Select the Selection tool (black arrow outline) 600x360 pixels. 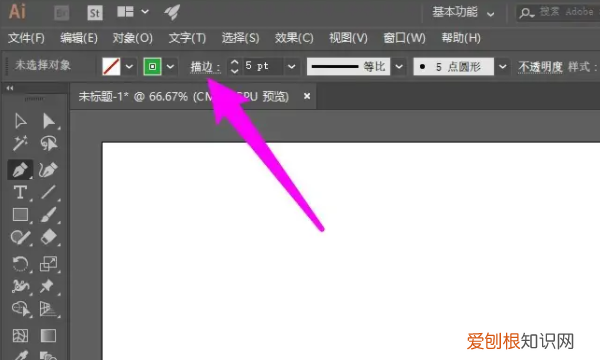(x=20, y=121)
